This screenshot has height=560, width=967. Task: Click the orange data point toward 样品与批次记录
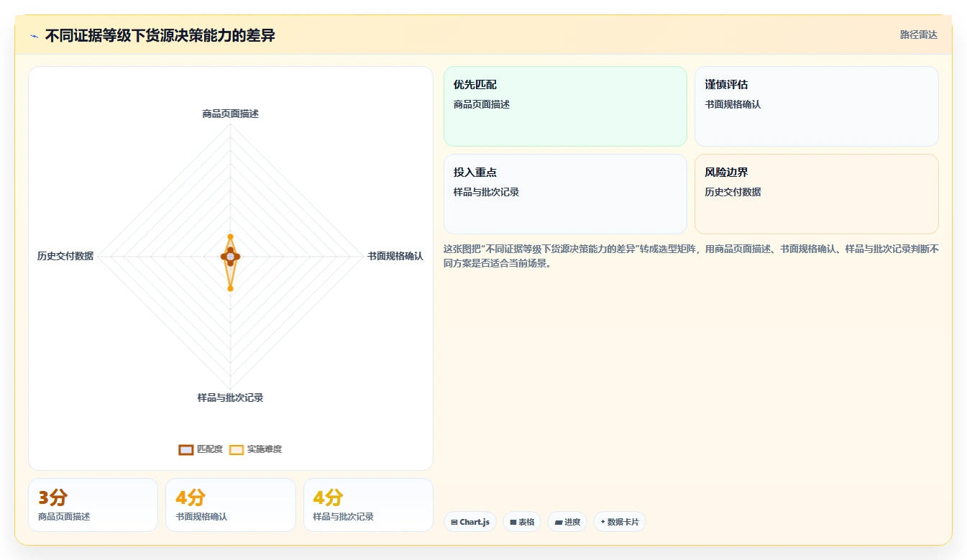pyautogui.click(x=230, y=289)
